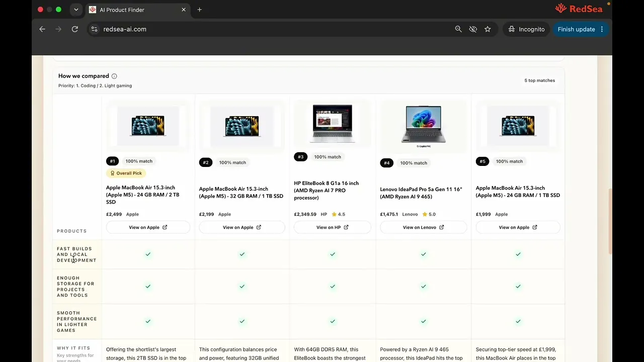Open View on Apple for the £1,999 MacBook
Viewport: 644px width, 362px height.
coord(518,227)
